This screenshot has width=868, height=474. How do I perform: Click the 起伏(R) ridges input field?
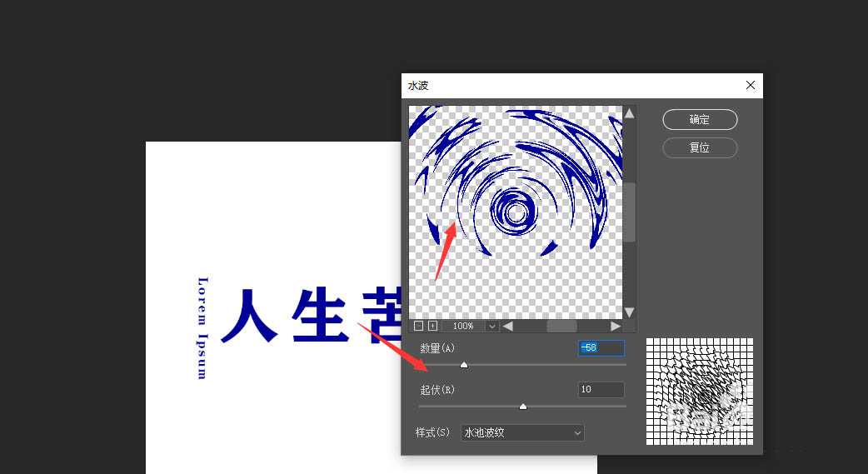point(601,389)
